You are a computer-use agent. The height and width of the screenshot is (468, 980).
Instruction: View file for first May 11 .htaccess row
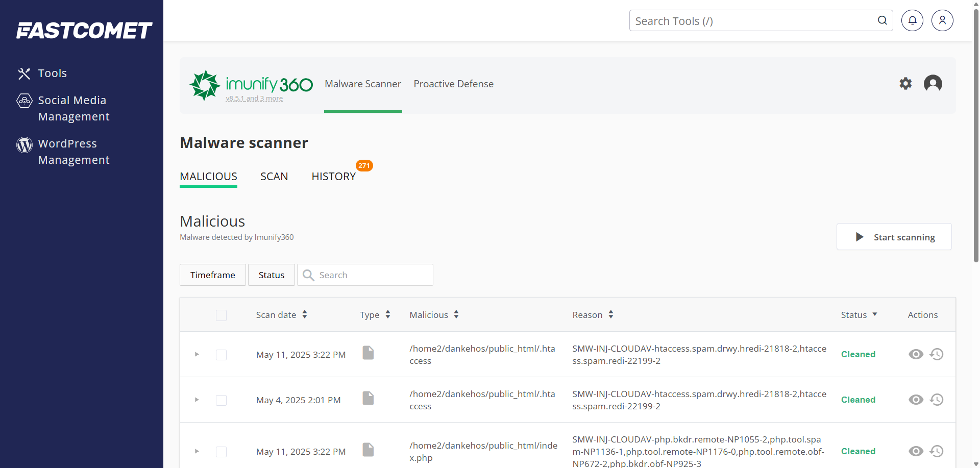tap(916, 354)
